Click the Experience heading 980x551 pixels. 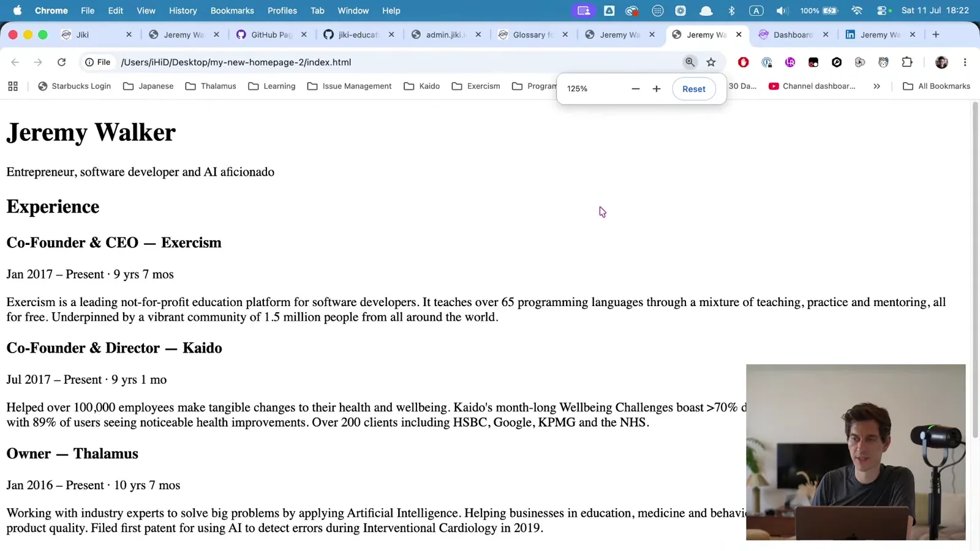[x=53, y=207]
